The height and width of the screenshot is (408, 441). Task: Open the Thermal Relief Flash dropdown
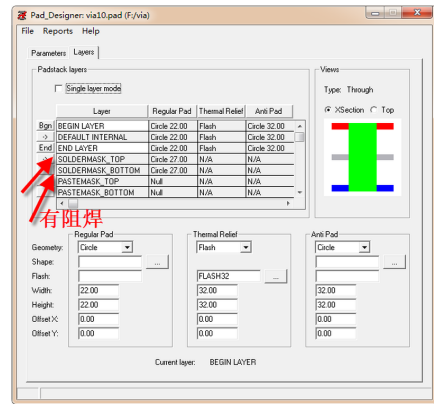[x=246, y=247]
